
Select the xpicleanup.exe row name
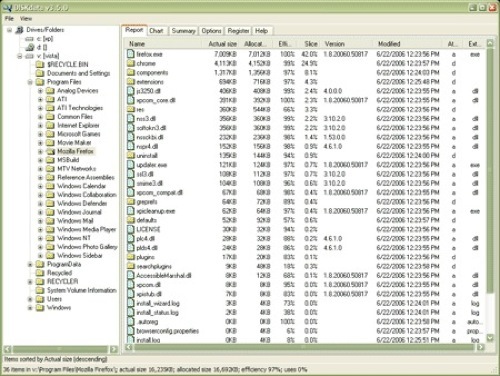tap(156, 211)
